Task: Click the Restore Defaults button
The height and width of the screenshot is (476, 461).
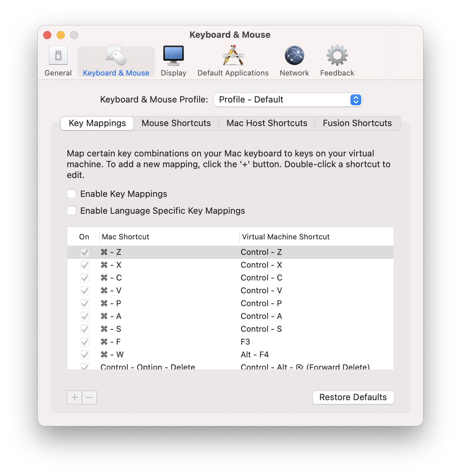Action: point(353,397)
